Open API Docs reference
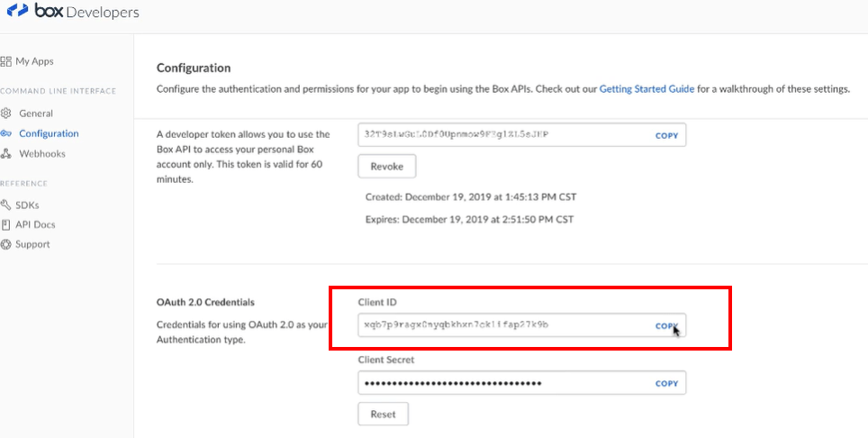 click(x=35, y=224)
